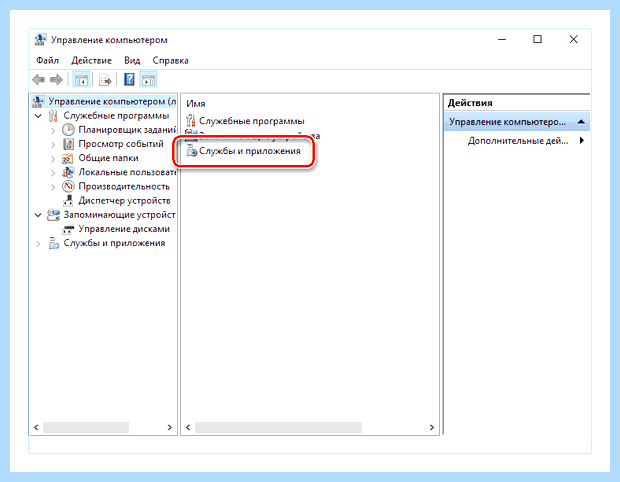Click the Имя column header
Image resolution: width=620 pixels, height=482 pixels.
point(196,104)
